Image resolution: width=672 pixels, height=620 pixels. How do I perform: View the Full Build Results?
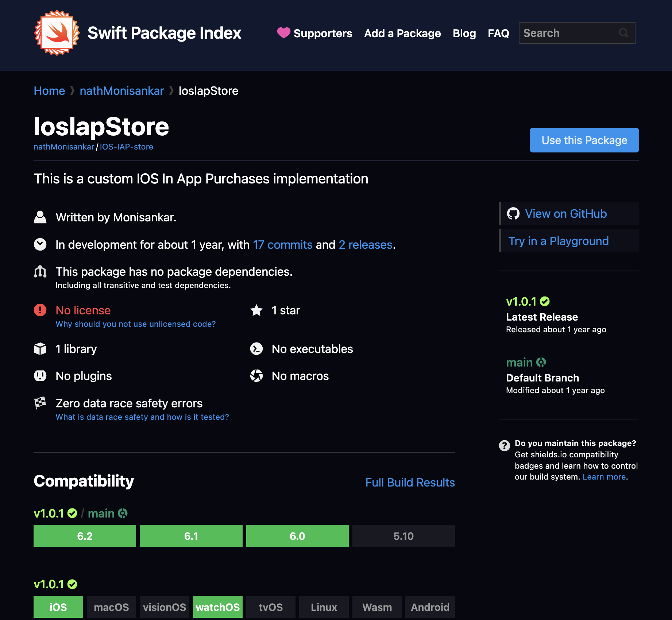tap(410, 483)
